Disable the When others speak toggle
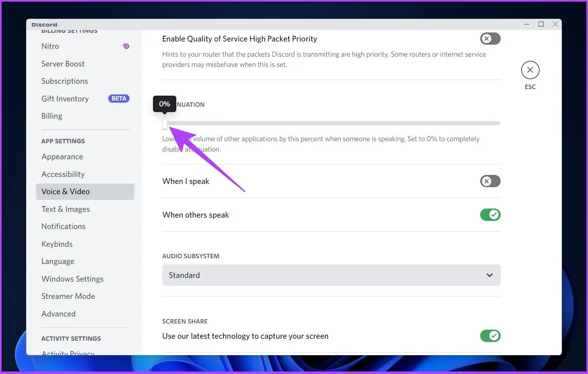The image size is (588, 374). click(490, 215)
